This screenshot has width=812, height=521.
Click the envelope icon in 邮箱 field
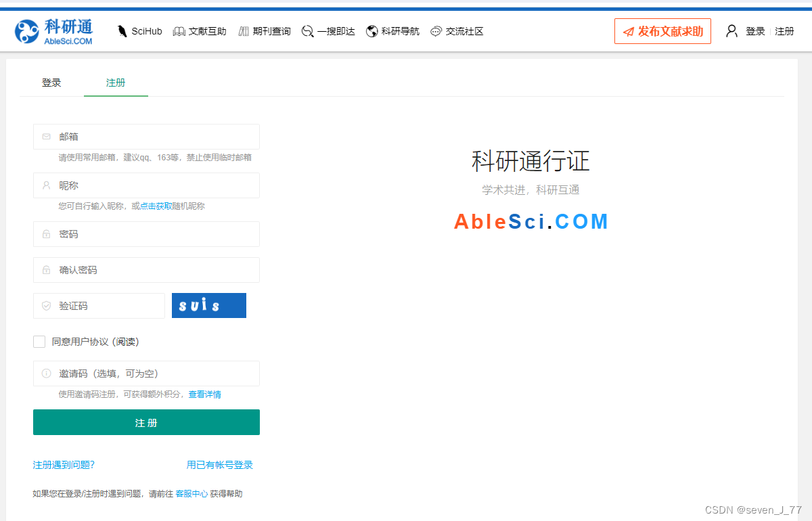[x=47, y=137]
